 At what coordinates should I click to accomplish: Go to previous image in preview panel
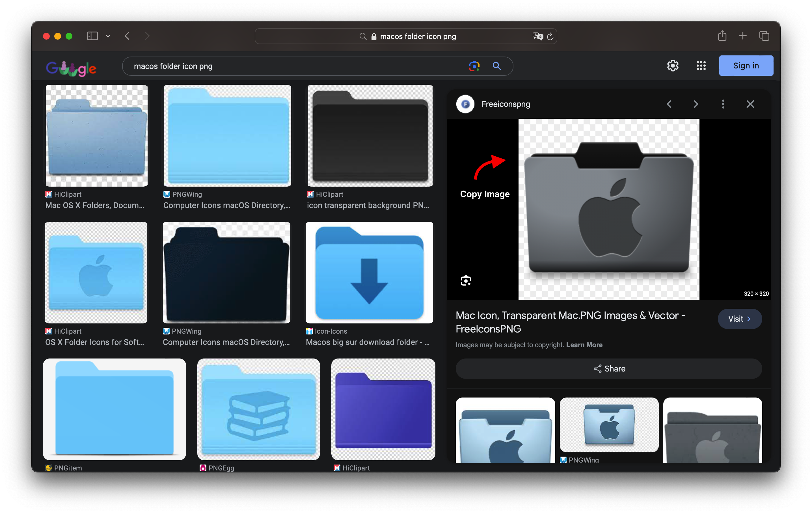pyautogui.click(x=669, y=104)
